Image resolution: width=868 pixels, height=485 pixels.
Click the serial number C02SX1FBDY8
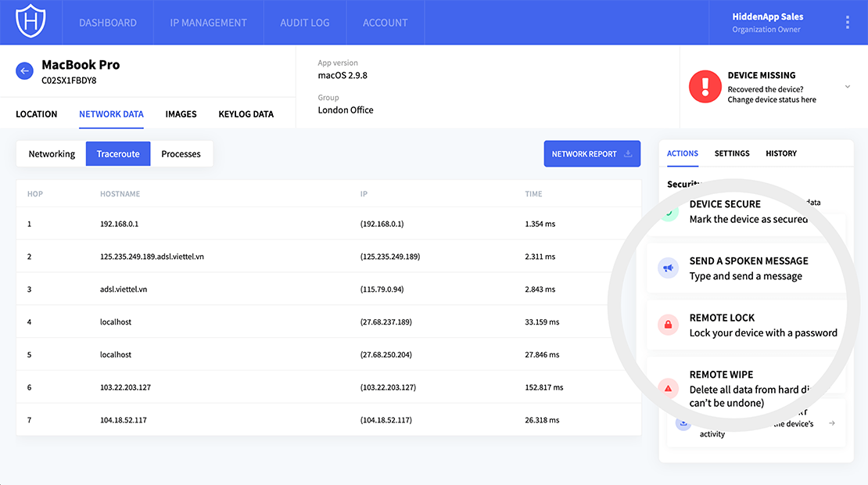click(x=69, y=81)
